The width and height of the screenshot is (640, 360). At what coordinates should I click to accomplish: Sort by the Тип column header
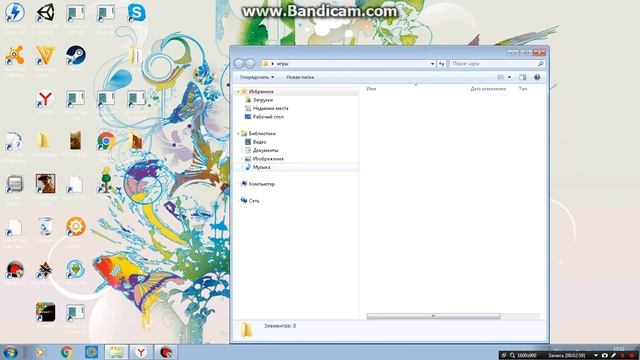click(523, 89)
